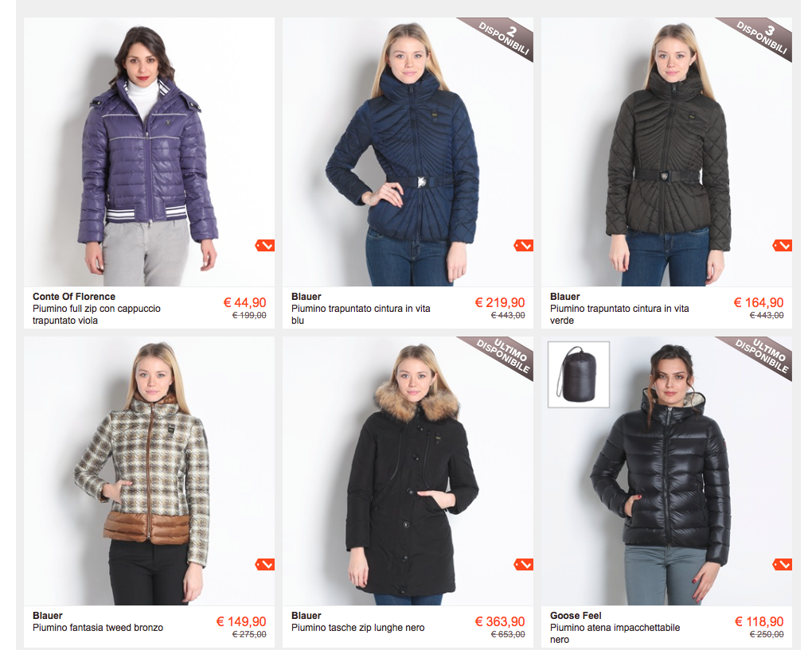Open 'Piumino trapuntato cintura in vita blu' product title

[x=361, y=314]
